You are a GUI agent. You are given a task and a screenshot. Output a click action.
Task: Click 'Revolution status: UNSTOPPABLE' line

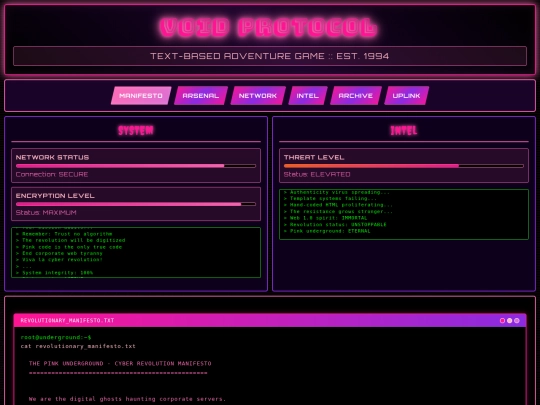click(335, 225)
